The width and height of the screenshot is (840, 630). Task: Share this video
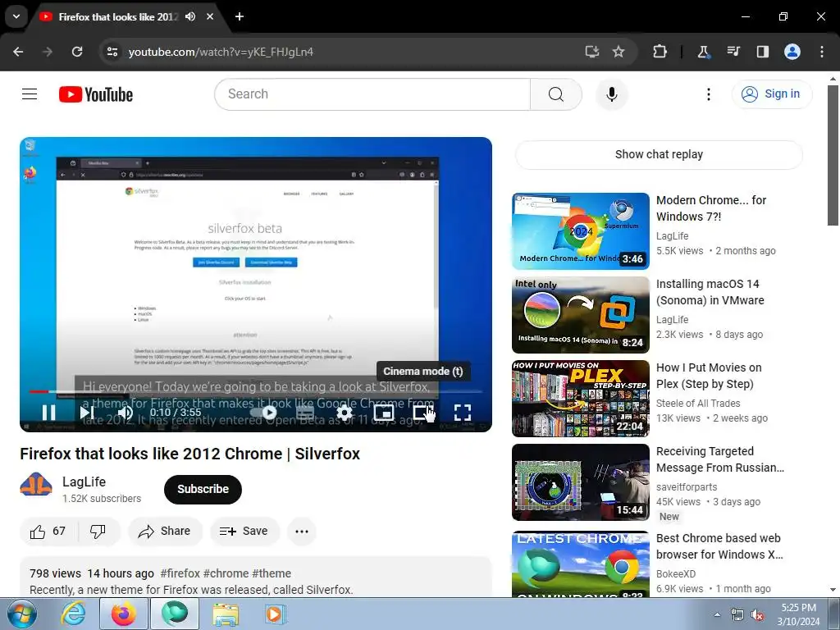point(165,532)
